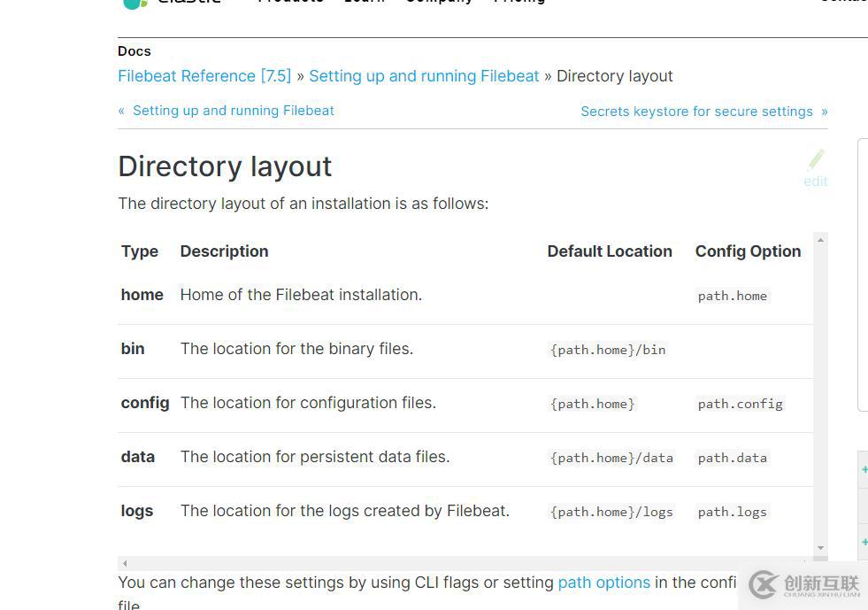Click the path.home config option
868x610 pixels.
click(x=733, y=296)
